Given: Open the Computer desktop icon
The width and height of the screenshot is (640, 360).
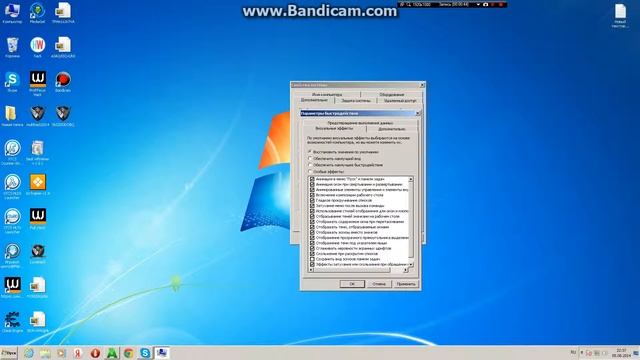Looking at the screenshot, I should coord(12,13).
